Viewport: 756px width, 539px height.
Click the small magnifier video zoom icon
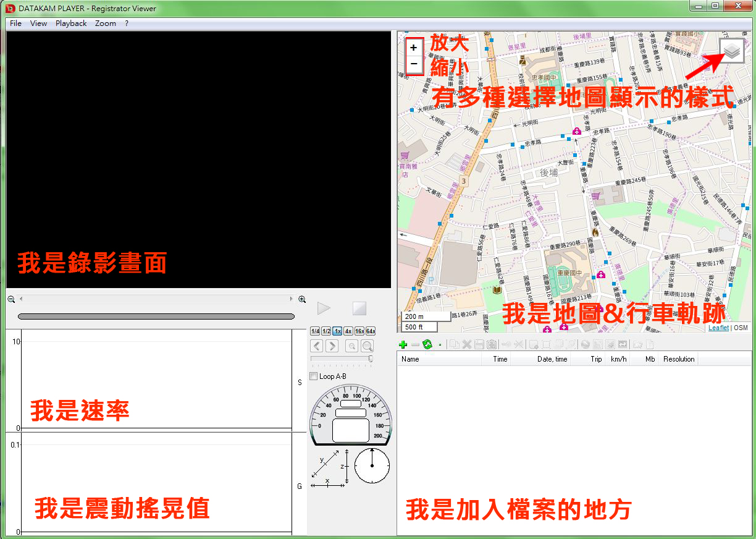351,346
